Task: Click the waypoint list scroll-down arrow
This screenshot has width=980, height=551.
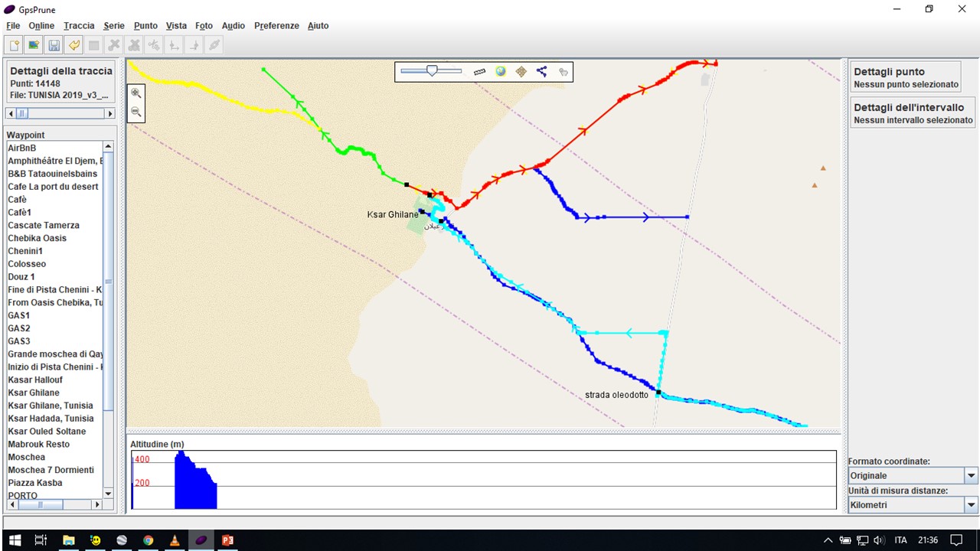Action: point(108,494)
